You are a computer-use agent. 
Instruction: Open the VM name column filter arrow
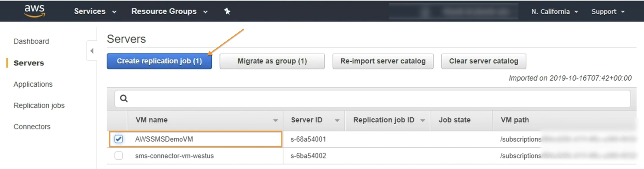275,120
